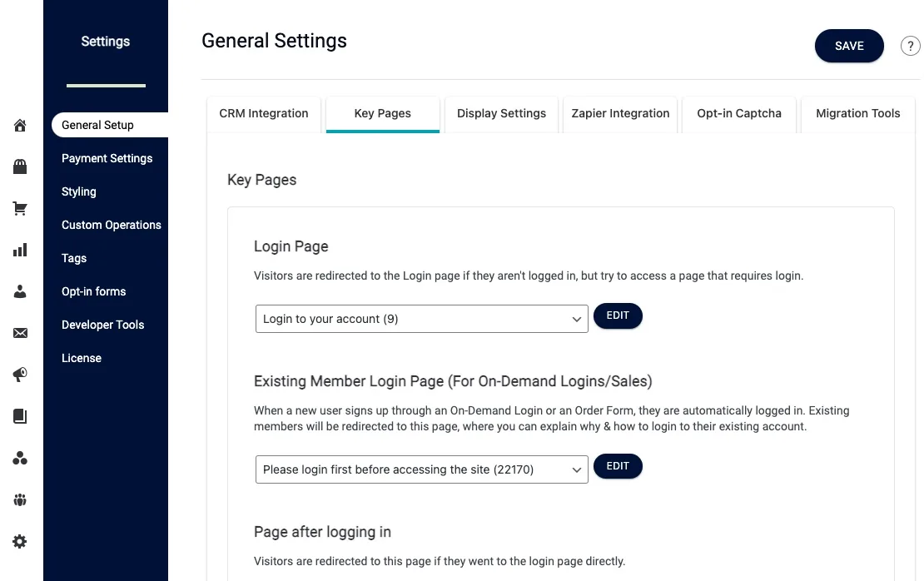Select the book courses icon
924x581 pixels.
[x=20, y=416]
